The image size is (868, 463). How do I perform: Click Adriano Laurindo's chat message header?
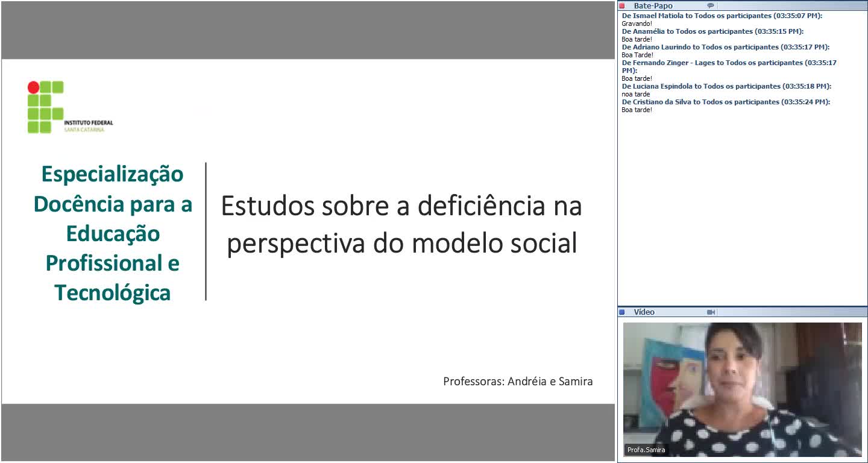pos(726,47)
